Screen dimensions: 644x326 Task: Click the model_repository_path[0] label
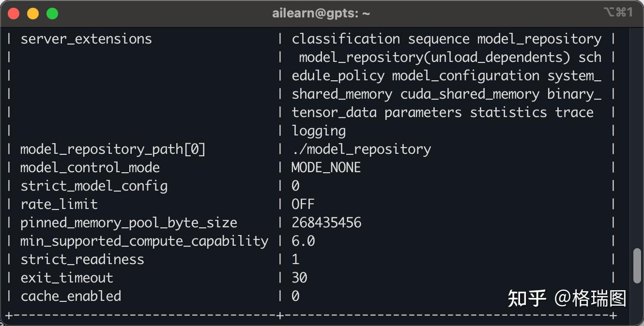[113, 149]
